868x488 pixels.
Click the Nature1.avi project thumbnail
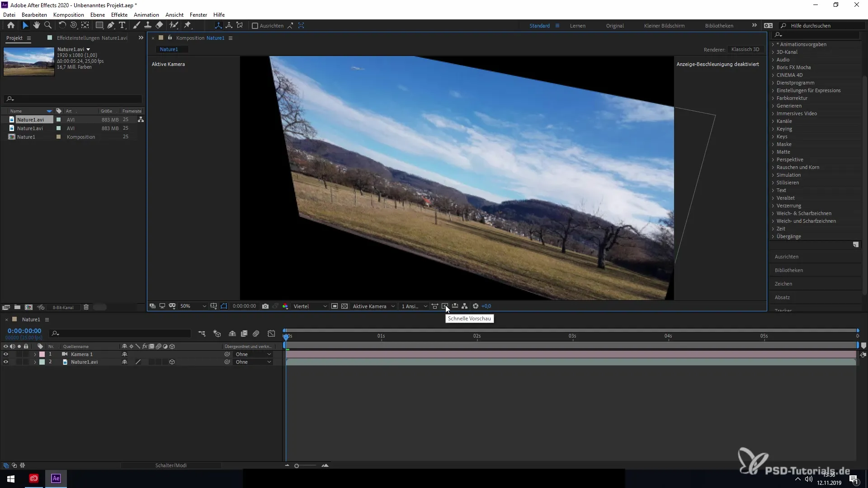[29, 61]
